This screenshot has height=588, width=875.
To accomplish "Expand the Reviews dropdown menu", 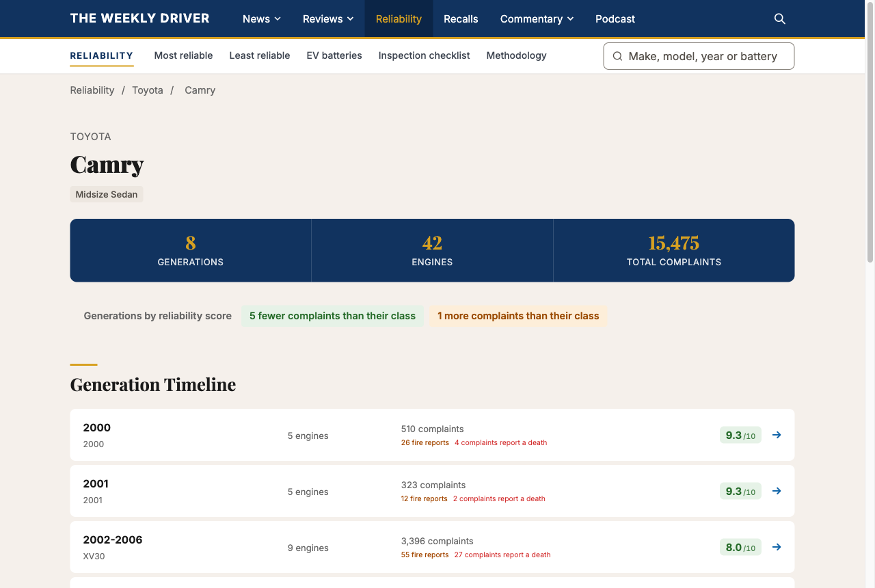I will pos(328,18).
